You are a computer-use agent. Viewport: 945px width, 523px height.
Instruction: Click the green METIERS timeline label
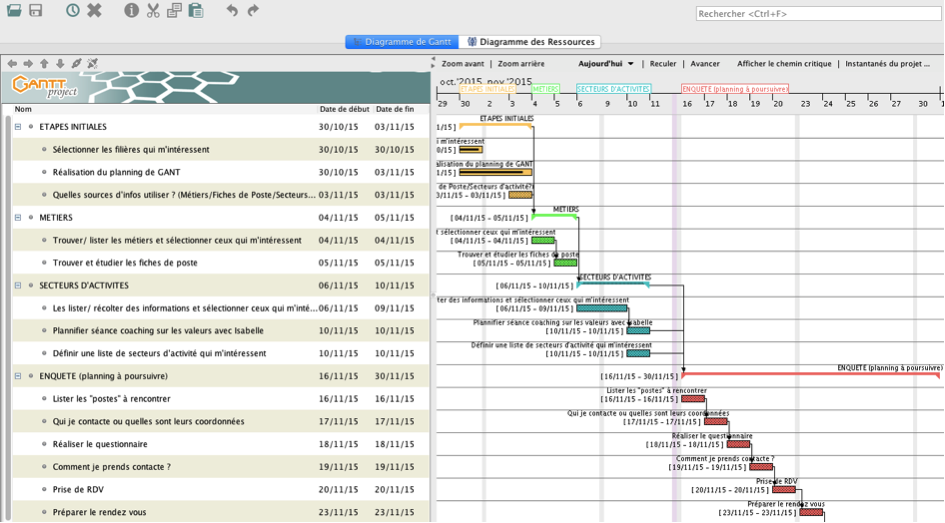click(x=545, y=89)
